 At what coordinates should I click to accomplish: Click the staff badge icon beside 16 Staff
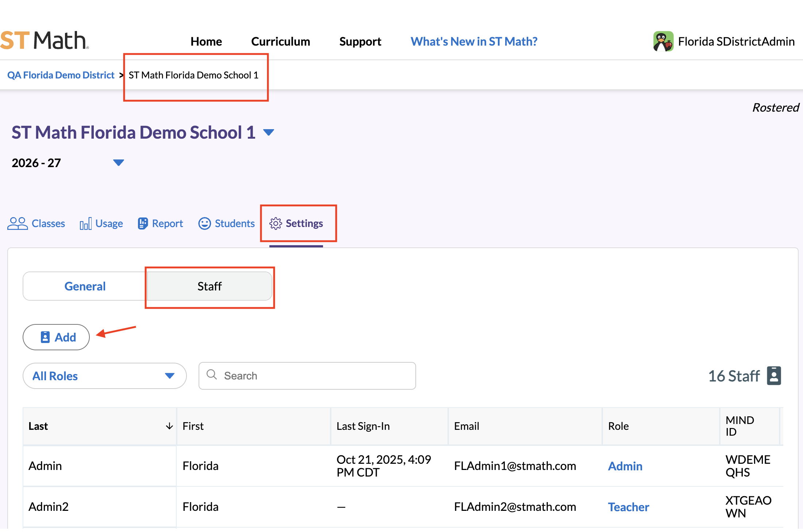(x=774, y=376)
